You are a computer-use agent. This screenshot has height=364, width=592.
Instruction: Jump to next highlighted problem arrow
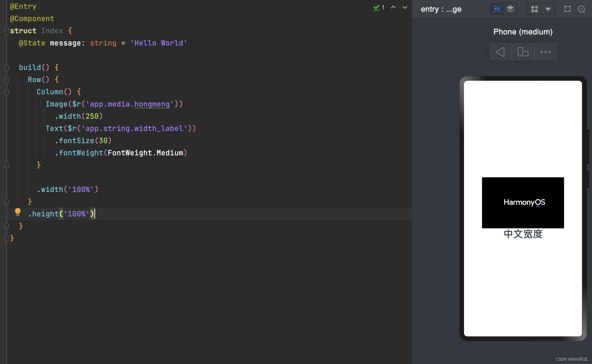405,7
